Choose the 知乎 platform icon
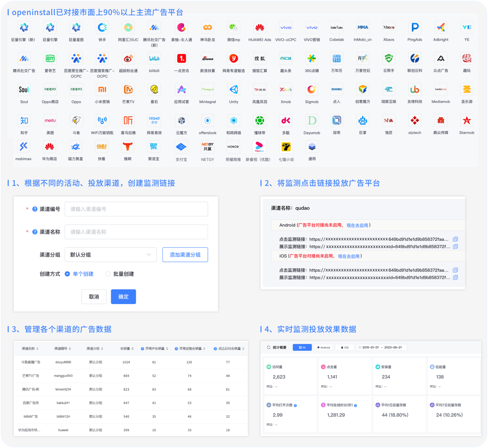The width and height of the screenshot is (488, 448). click(x=24, y=121)
